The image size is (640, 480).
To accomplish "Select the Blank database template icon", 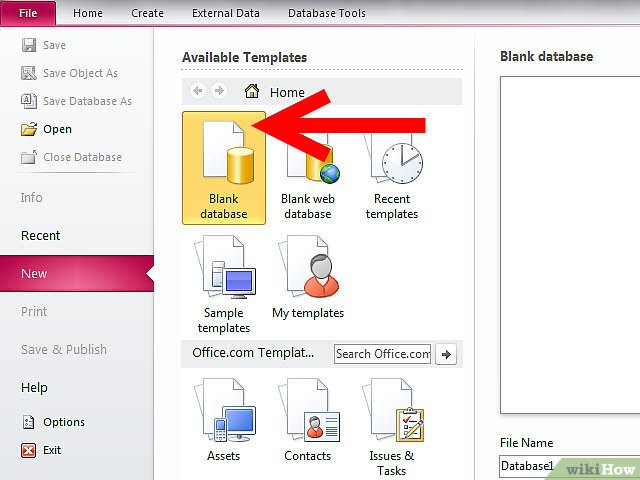I will [x=228, y=152].
